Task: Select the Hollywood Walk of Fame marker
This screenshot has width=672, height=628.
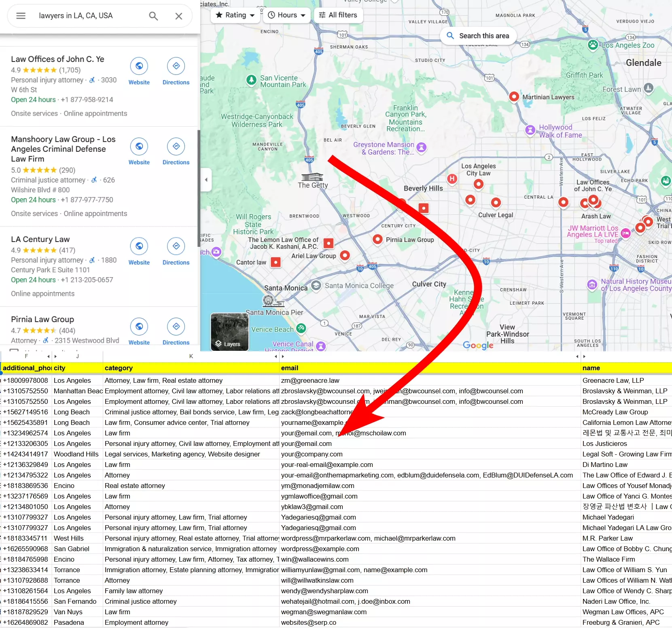Action: click(530, 130)
